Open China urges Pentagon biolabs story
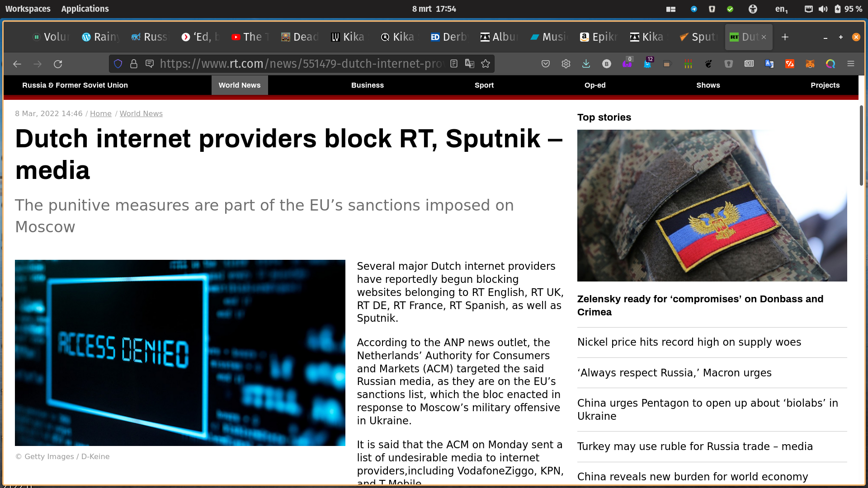Image resolution: width=868 pixels, height=488 pixels. (x=708, y=409)
